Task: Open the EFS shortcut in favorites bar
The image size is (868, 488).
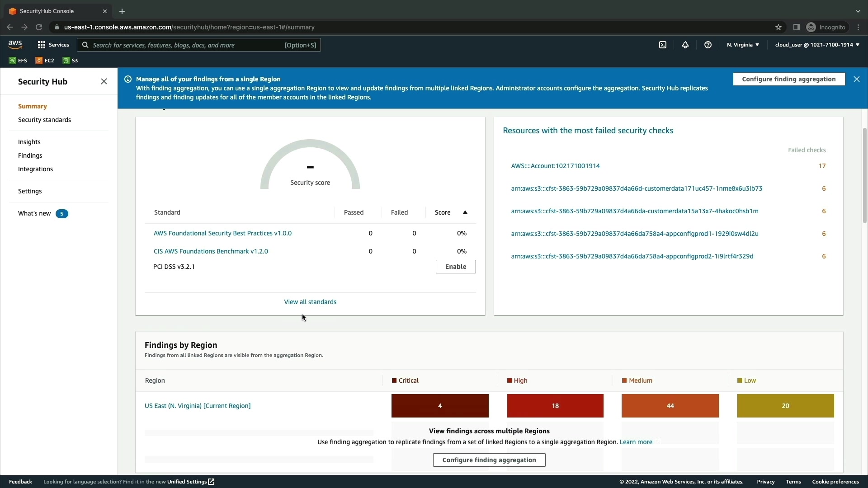Action: [18, 61]
